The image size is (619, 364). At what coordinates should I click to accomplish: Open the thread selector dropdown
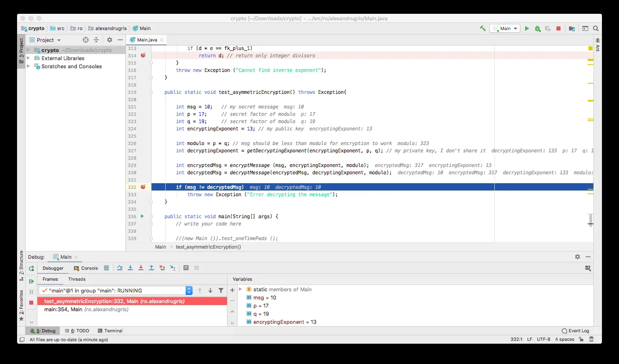pyautogui.click(x=189, y=290)
